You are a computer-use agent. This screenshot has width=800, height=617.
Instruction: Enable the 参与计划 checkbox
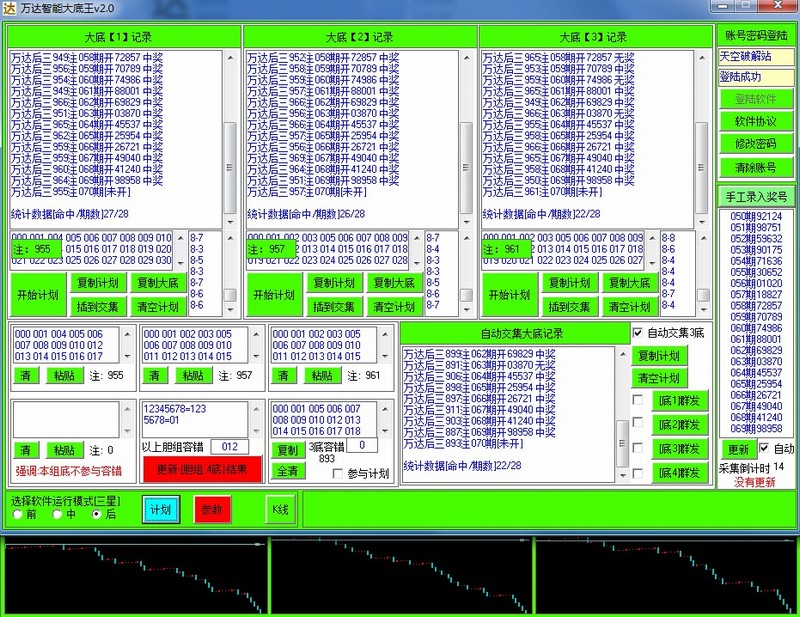point(338,474)
